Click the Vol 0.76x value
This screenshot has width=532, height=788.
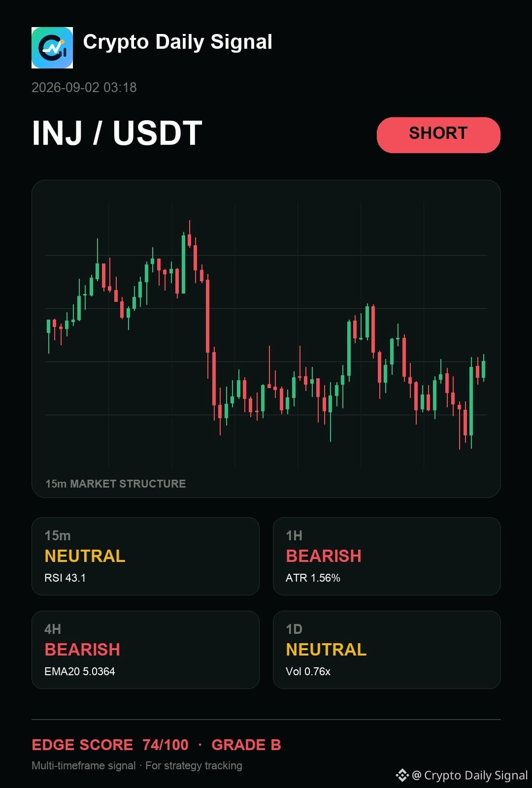308,671
